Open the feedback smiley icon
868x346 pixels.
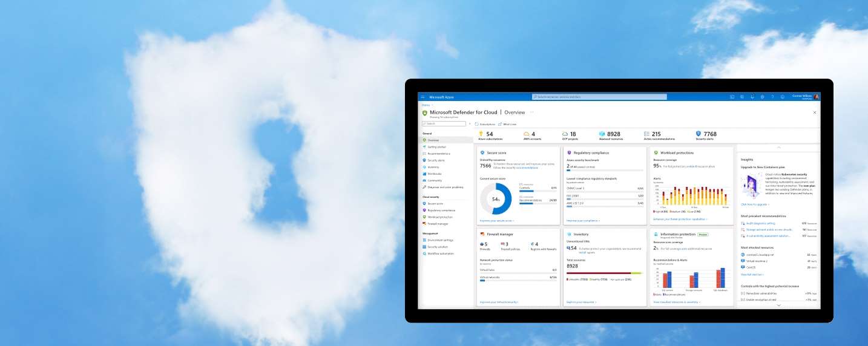click(783, 97)
